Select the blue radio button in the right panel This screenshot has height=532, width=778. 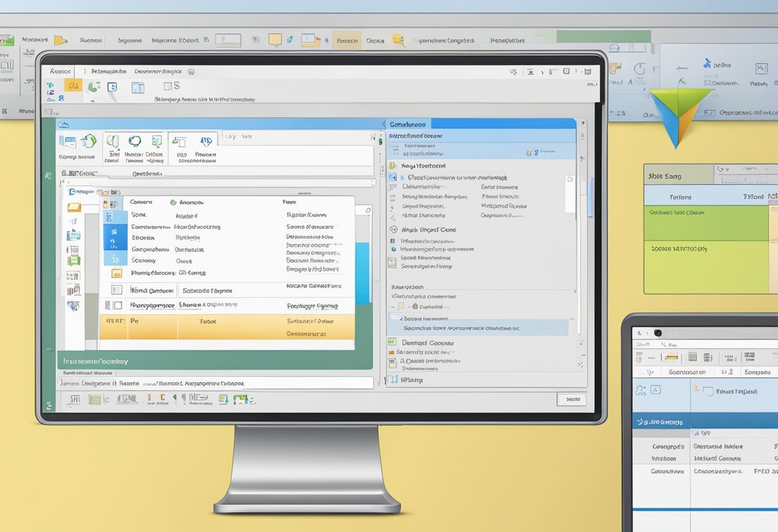(x=393, y=249)
